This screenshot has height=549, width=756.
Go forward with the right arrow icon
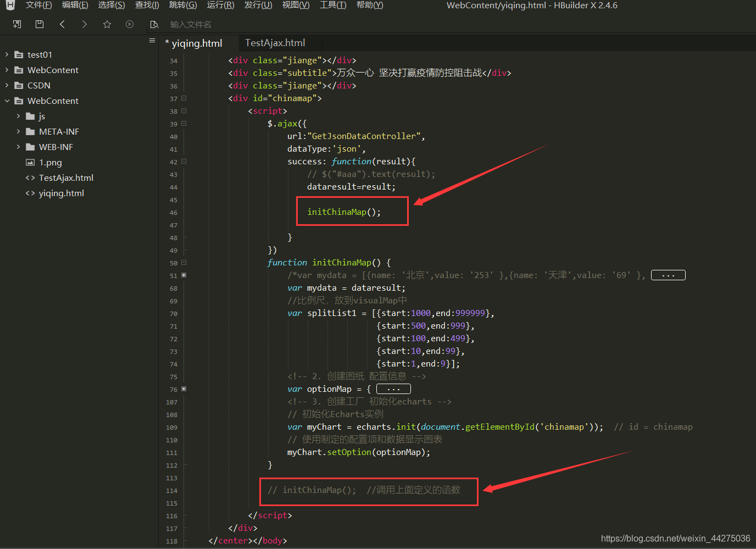point(84,24)
